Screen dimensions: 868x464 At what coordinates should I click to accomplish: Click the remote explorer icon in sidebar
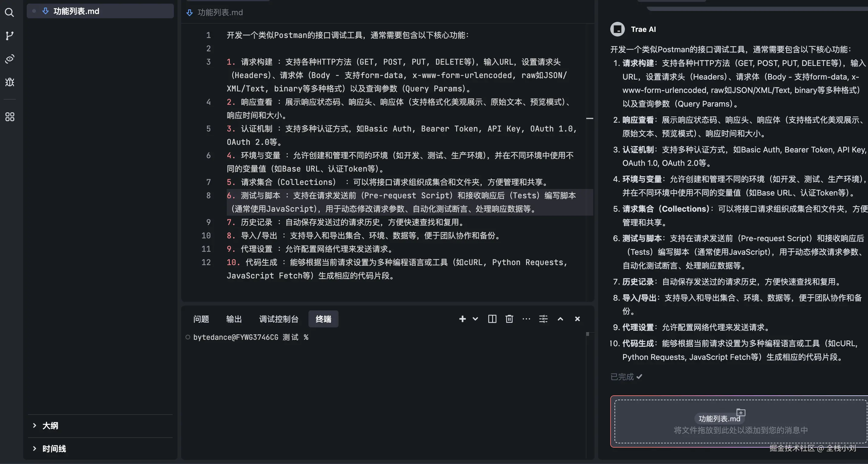click(x=9, y=59)
